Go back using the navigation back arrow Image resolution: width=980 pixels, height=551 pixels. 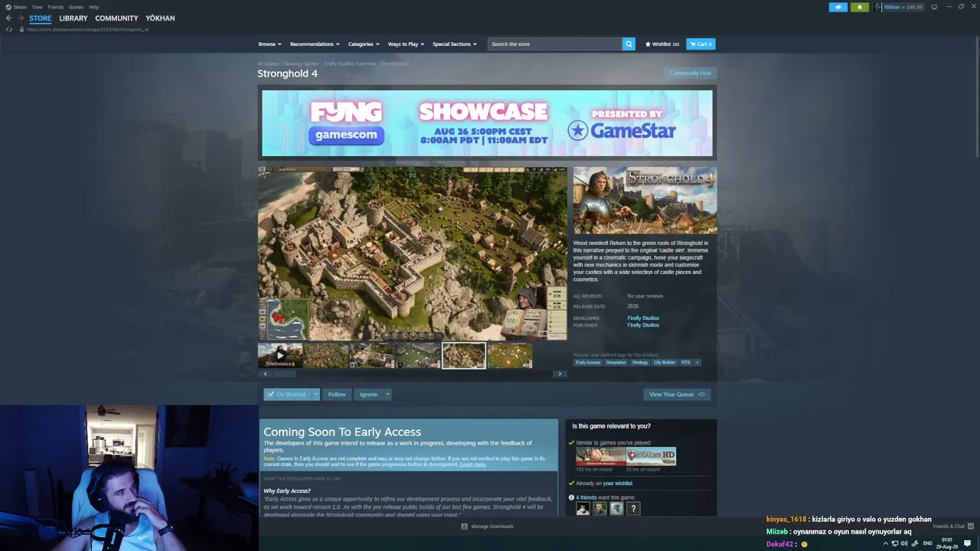coord(9,18)
